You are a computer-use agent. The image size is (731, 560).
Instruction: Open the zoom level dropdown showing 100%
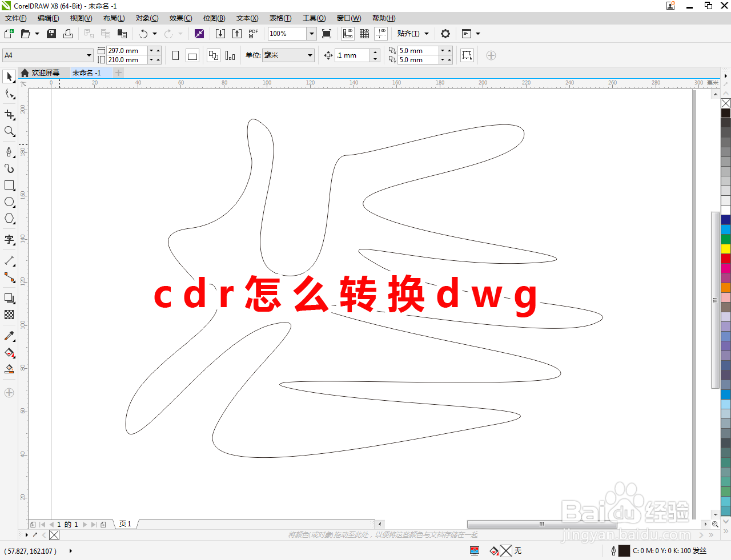pos(311,34)
